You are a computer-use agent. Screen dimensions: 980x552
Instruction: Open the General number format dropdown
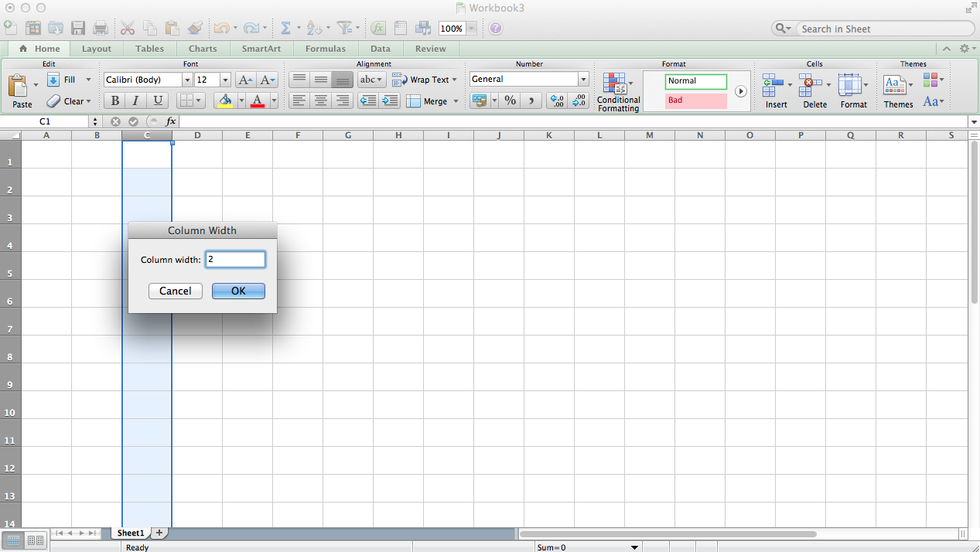click(583, 79)
